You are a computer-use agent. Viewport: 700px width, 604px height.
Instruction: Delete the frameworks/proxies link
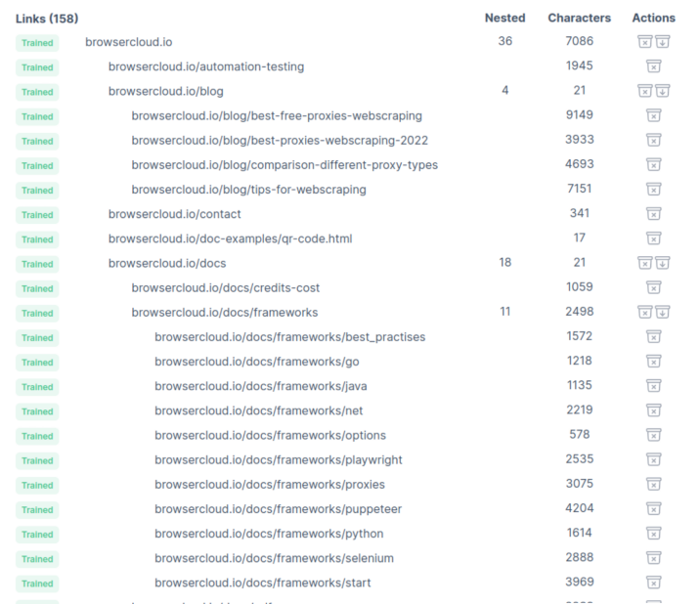coord(654,484)
